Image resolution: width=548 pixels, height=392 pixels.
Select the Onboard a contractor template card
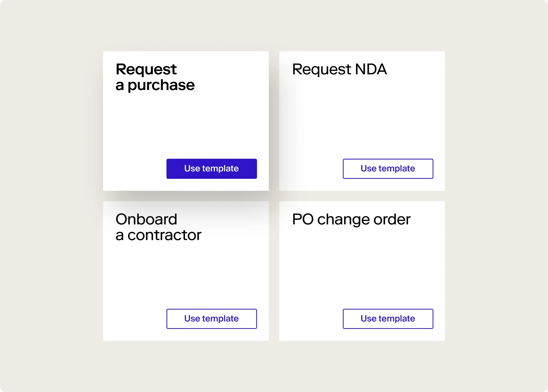click(x=186, y=270)
